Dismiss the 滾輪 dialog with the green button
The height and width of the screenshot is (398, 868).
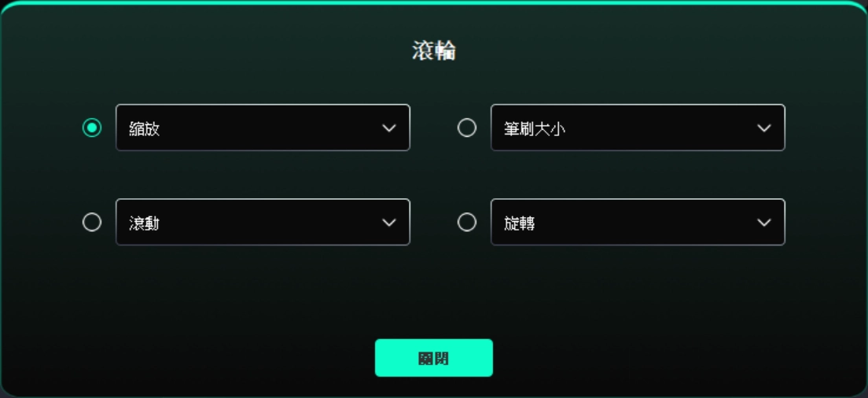tap(434, 358)
